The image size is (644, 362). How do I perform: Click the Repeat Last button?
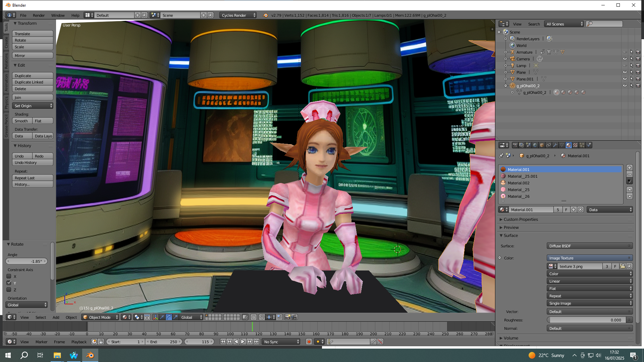pyautogui.click(x=33, y=178)
